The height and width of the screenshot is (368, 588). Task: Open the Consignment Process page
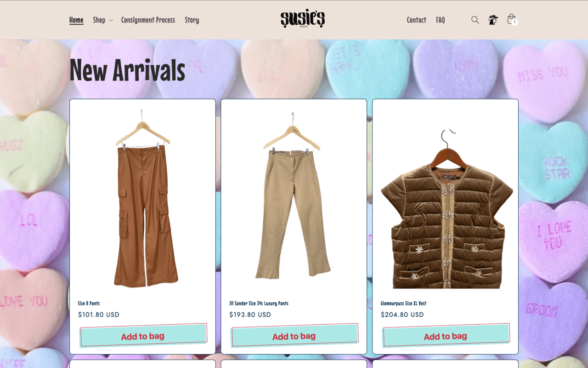click(148, 20)
